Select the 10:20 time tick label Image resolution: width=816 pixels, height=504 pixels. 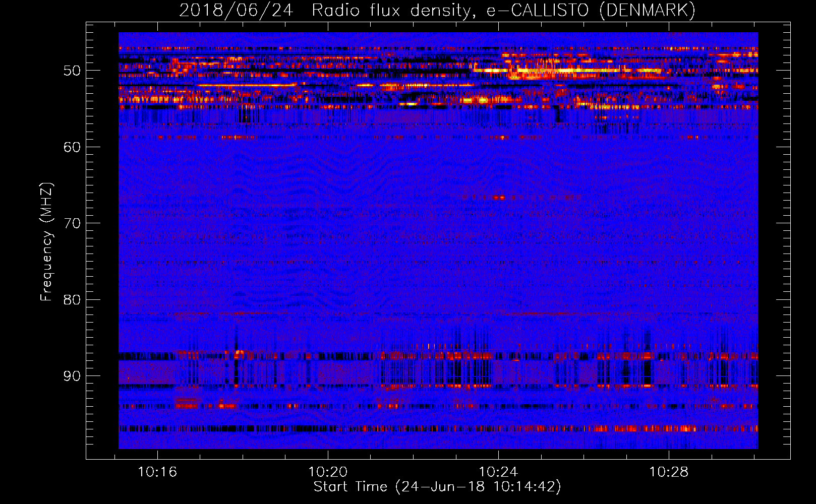[x=328, y=472]
